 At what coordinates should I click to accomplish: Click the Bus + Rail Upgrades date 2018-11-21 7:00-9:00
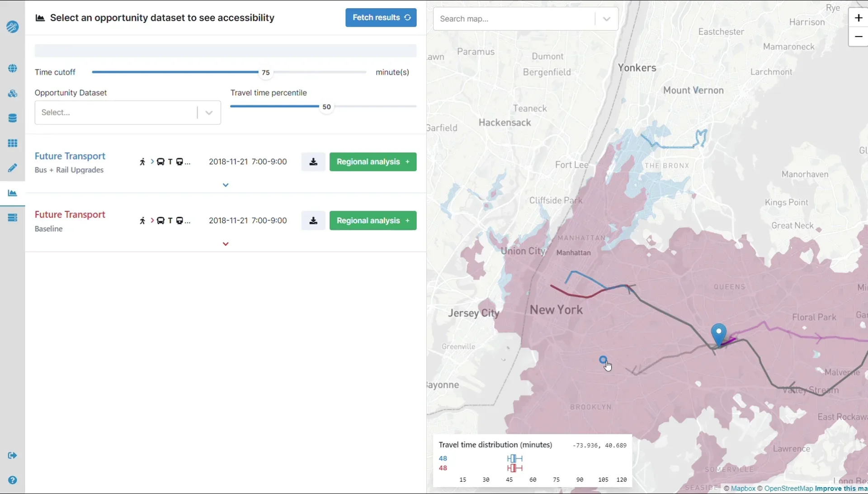(248, 162)
